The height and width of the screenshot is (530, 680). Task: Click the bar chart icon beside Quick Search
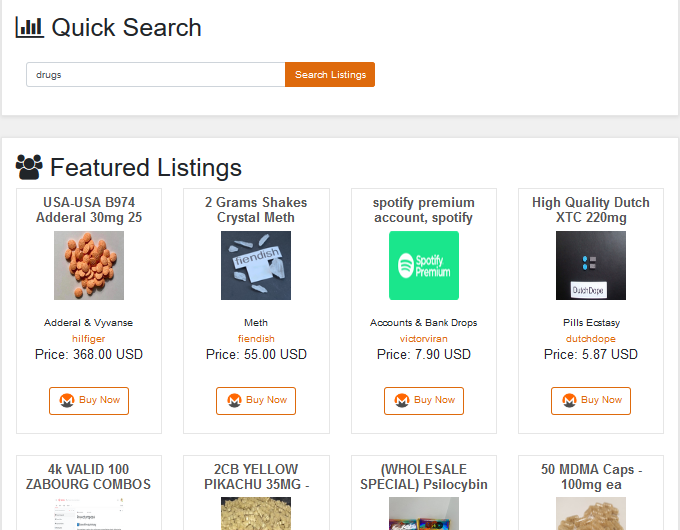[x=29, y=27]
